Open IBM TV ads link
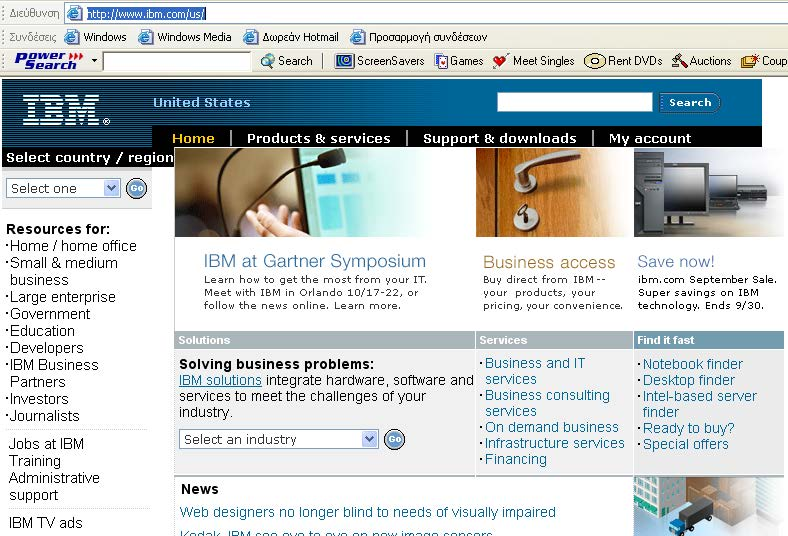Viewport: 788px width, 536px height. click(x=45, y=523)
